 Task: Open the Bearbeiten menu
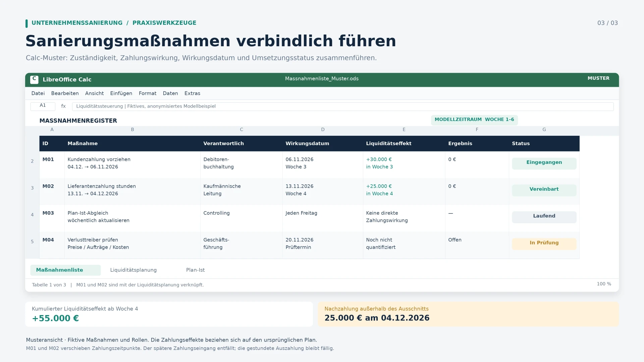click(x=65, y=94)
